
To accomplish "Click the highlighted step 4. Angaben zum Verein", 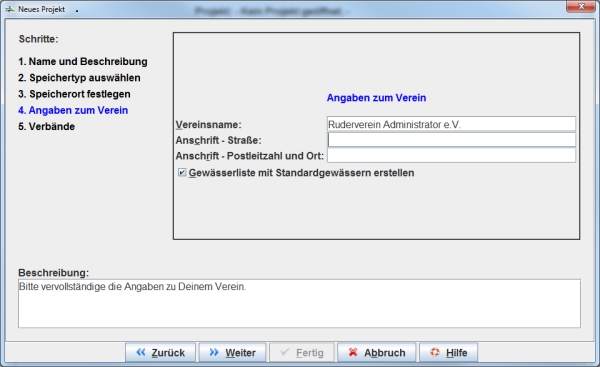I will tap(73, 110).
